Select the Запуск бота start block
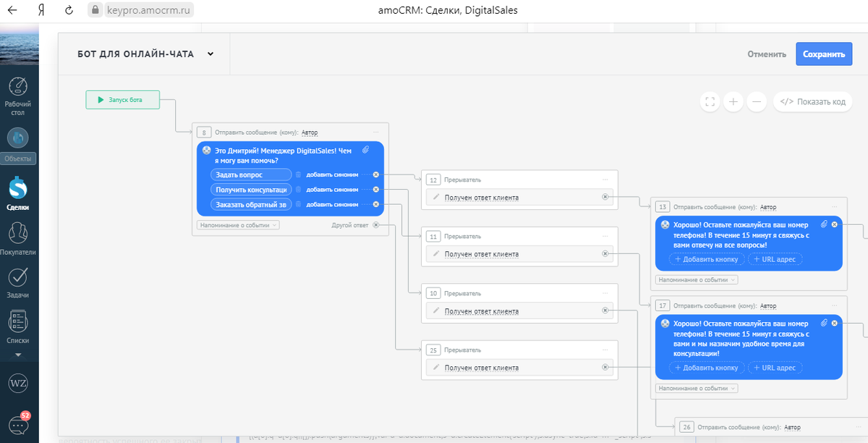Screen dimensions: 868x443 (122, 100)
